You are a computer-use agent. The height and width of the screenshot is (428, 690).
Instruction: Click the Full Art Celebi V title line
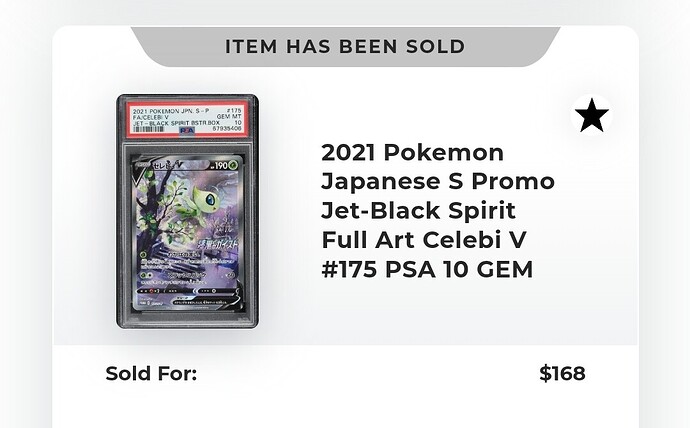coord(424,240)
